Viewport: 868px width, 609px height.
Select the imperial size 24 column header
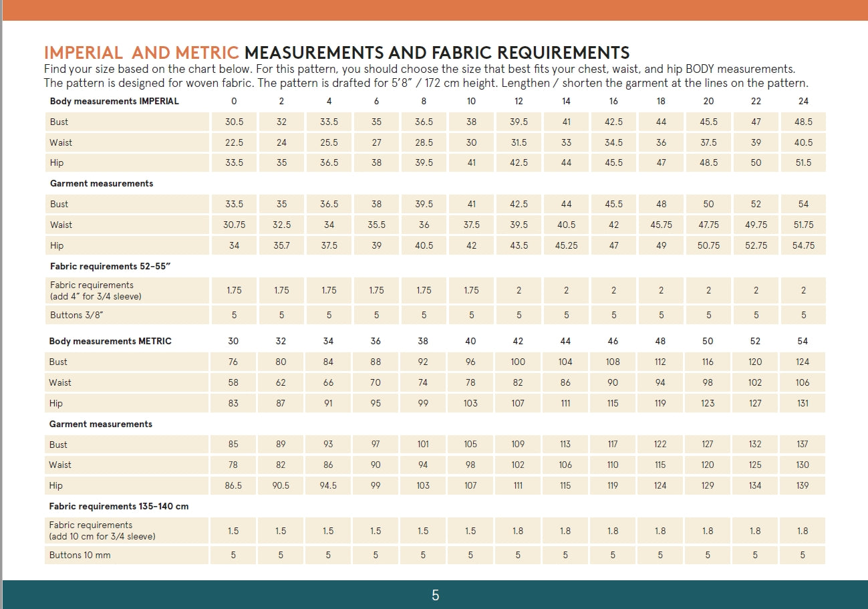point(803,102)
